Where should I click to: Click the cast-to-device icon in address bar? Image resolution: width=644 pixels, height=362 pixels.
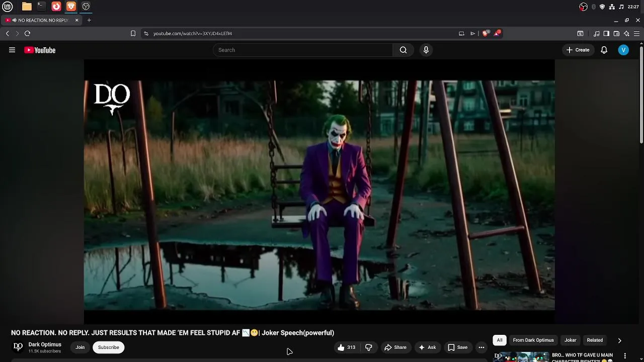(x=461, y=33)
